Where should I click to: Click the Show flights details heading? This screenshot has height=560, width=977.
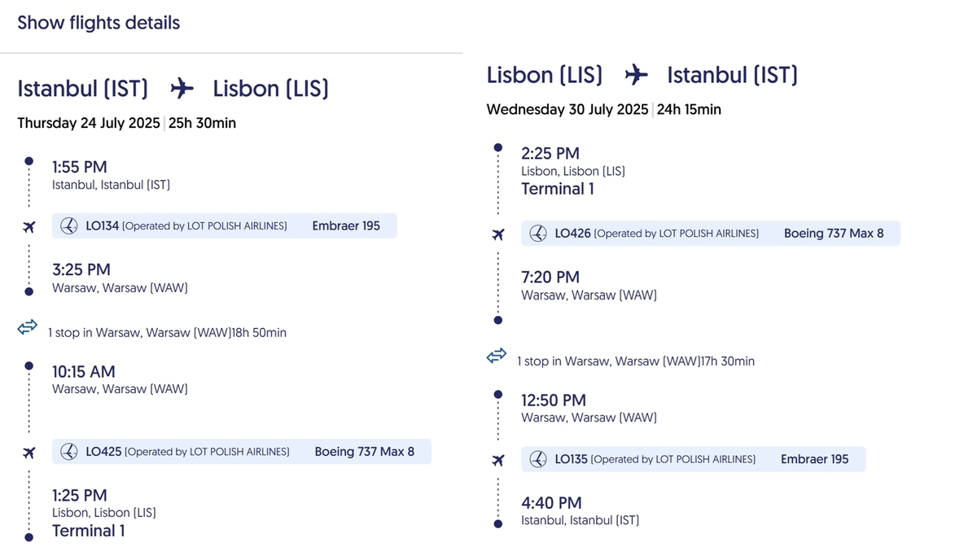(99, 23)
